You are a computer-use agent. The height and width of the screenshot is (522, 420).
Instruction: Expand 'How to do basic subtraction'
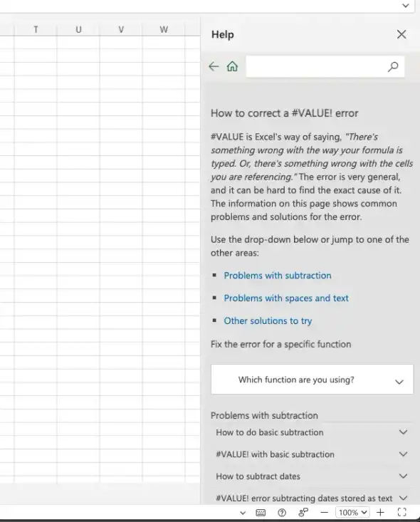click(x=313, y=432)
